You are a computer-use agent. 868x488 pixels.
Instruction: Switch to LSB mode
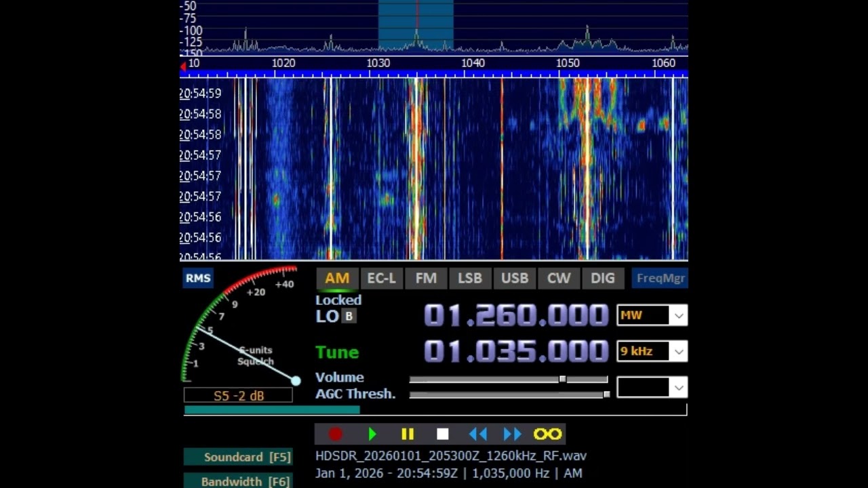click(470, 279)
